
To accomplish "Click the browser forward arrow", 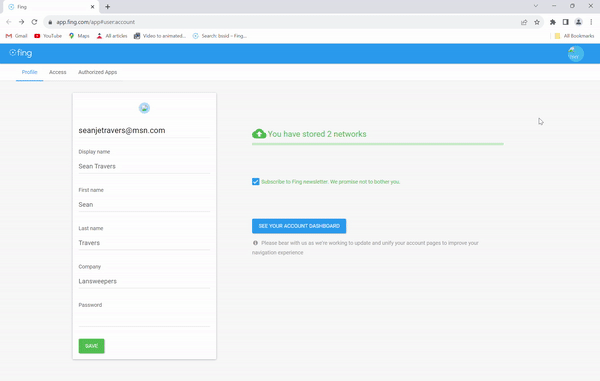I will pyautogui.click(x=21, y=22).
